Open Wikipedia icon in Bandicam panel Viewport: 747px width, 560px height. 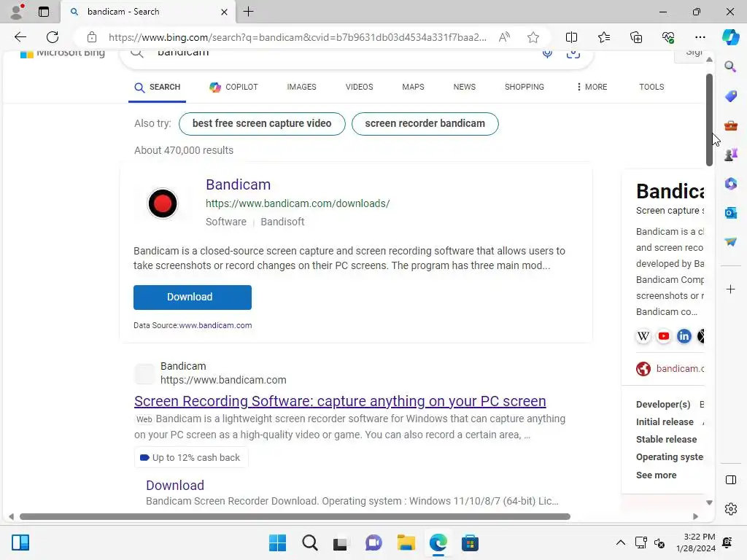tap(643, 336)
